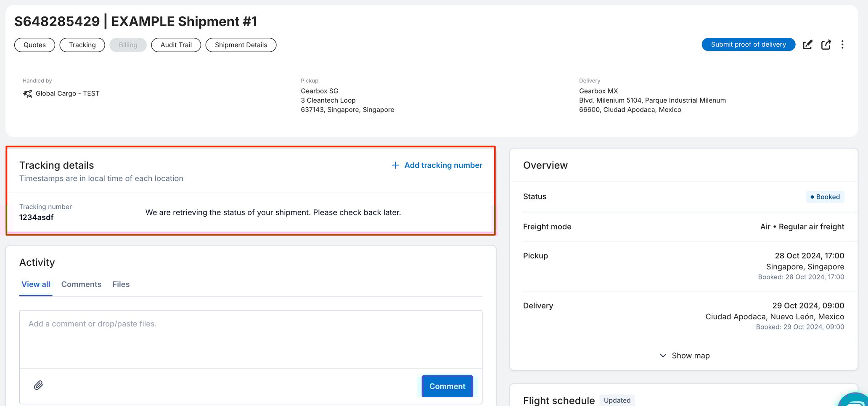The width and height of the screenshot is (868, 406).
Task: Switch to the Quotes tab
Action: (34, 45)
